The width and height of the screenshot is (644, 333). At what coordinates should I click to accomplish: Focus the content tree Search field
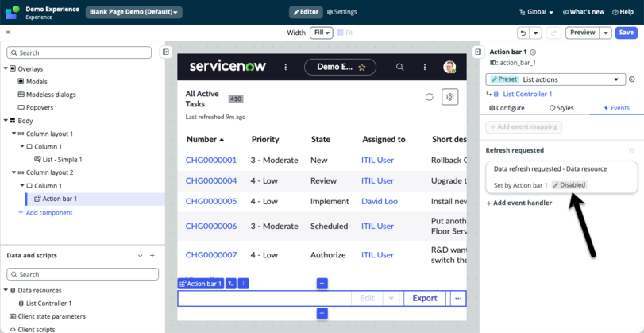79,52
